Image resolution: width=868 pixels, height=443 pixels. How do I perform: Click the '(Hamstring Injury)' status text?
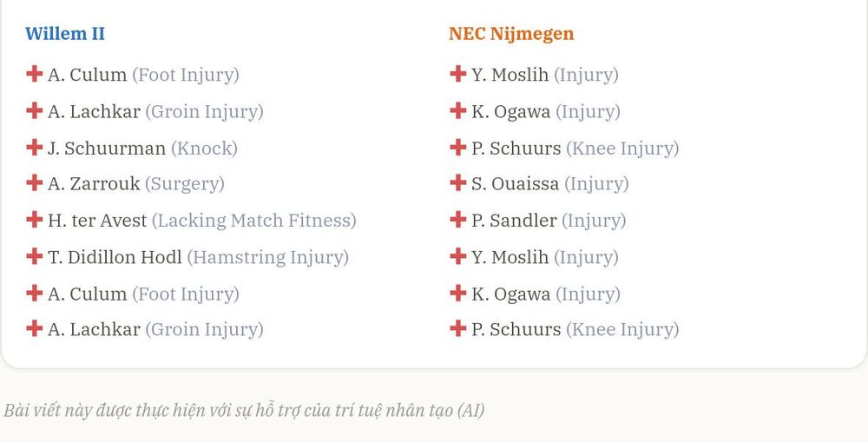(268, 257)
